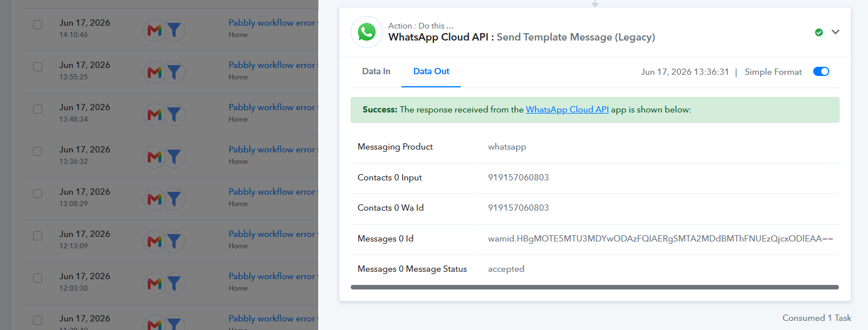Click the filter icon in the 13:36:32 row

point(175,156)
